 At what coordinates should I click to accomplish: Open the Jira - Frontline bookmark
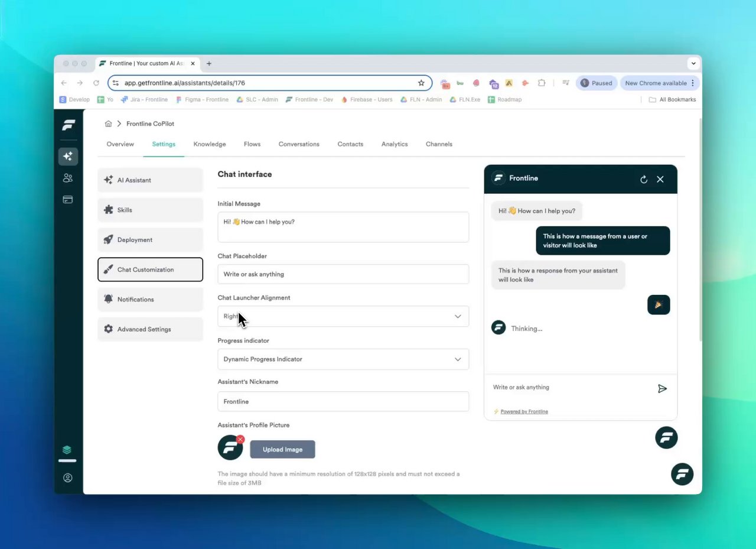[x=144, y=100]
